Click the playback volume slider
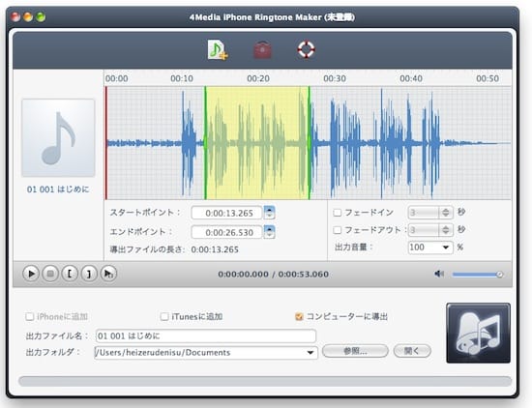Screen dimensions: 532x408 point(478,275)
